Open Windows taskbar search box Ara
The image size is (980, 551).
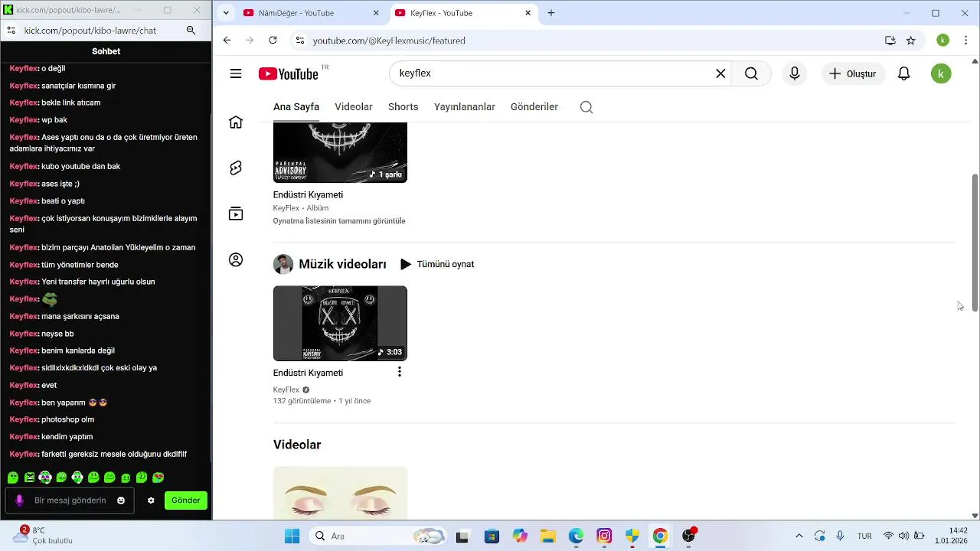pyautogui.click(x=378, y=536)
